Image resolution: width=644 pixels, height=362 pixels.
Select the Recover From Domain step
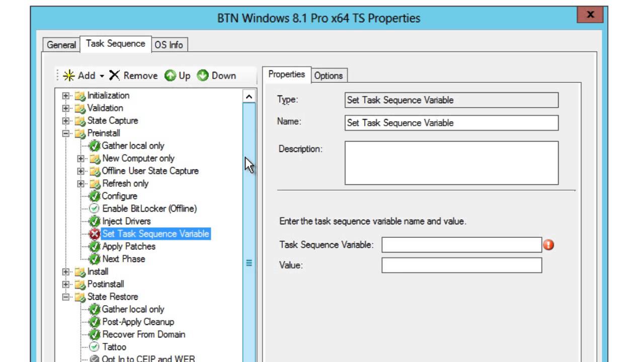(x=143, y=334)
